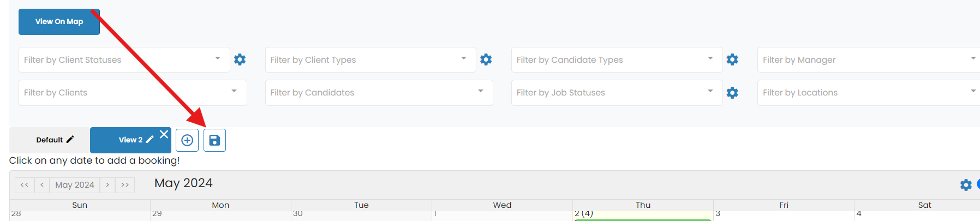Screen dimensions: 980x221
Task: Edit the Default view name pencil
Action: coord(70,140)
